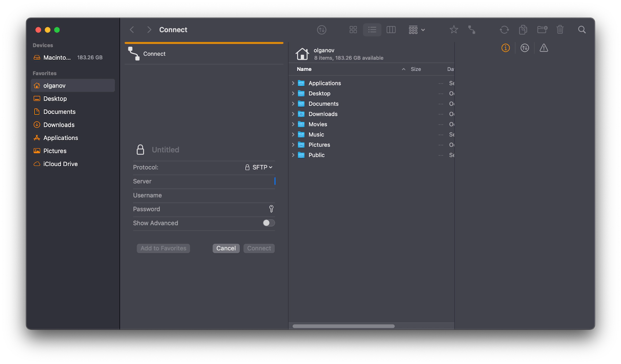621x364 pixels.
Task: Open Downloads in Favorites sidebar
Action: 73,125
